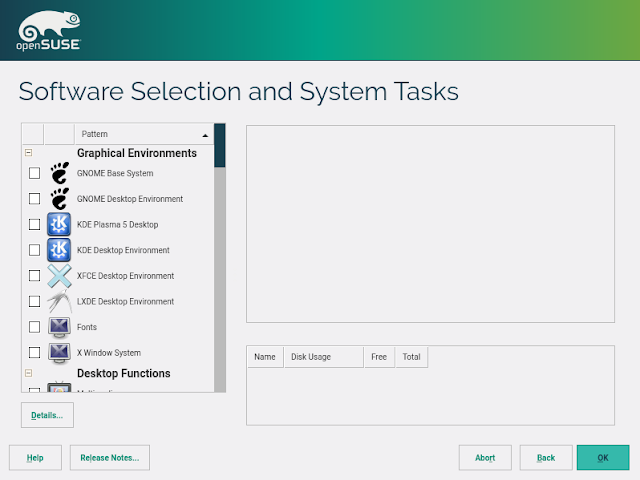640x480 pixels.
Task: Click the pattern list scrollbar thumb
Action: click(x=220, y=145)
